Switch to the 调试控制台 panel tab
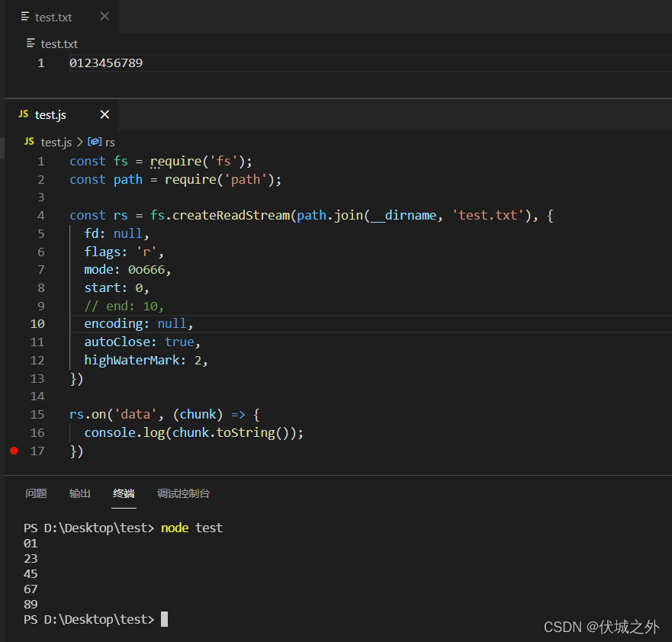Screen dimensions: 672x642 click(x=183, y=493)
